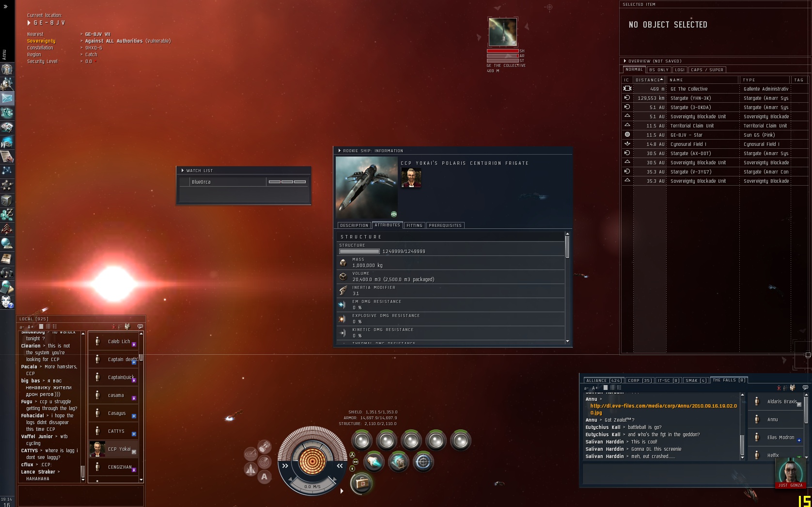Select GE The Collective in overview
The width and height of the screenshot is (812, 507).
click(x=715, y=89)
